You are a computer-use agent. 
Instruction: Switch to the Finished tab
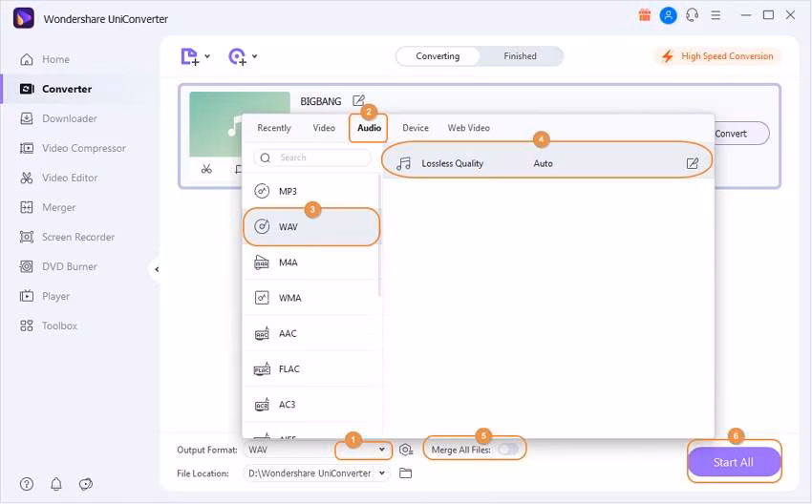pos(520,56)
